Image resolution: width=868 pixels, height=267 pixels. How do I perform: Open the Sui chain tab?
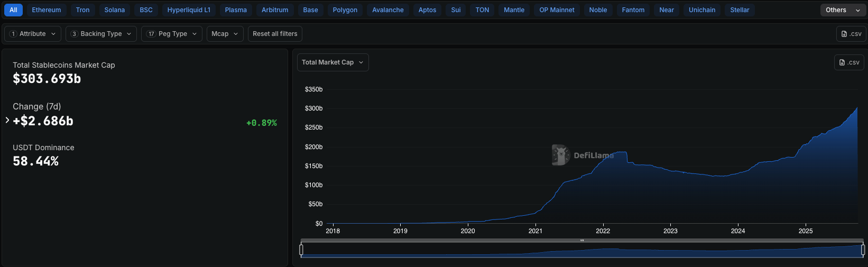(456, 10)
